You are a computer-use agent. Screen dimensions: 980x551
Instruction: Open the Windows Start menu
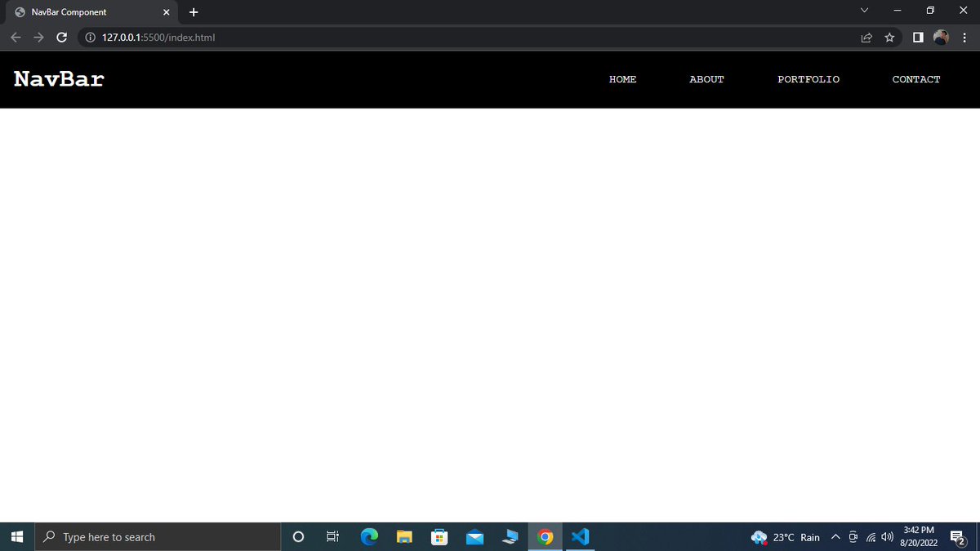click(x=17, y=537)
